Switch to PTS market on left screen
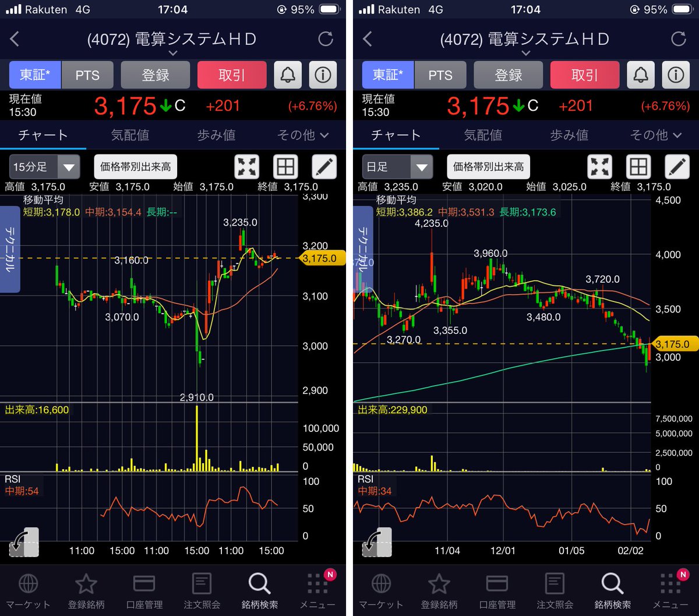Image resolution: width=699 pixels, height=616 pixels. coord(87,75)
